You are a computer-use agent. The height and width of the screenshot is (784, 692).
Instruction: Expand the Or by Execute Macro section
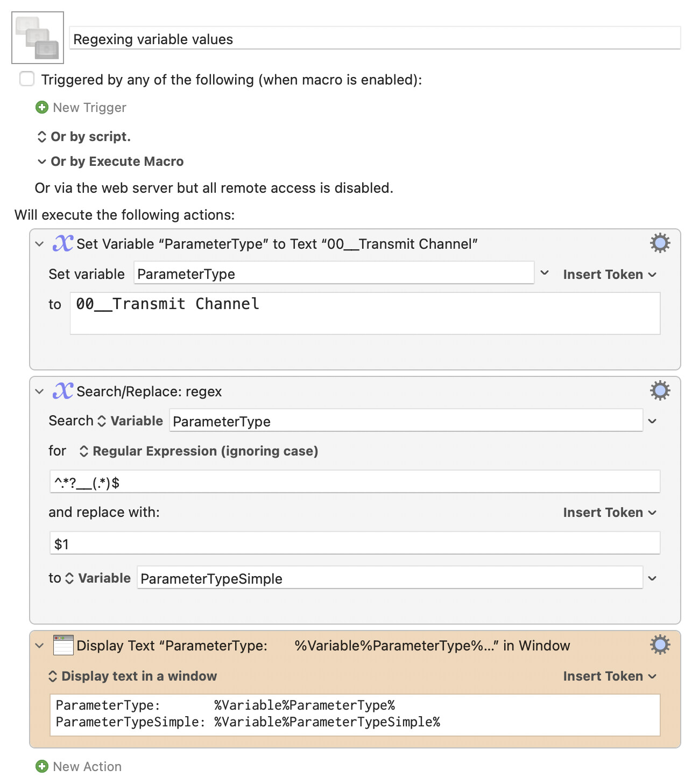coord(42,162)
